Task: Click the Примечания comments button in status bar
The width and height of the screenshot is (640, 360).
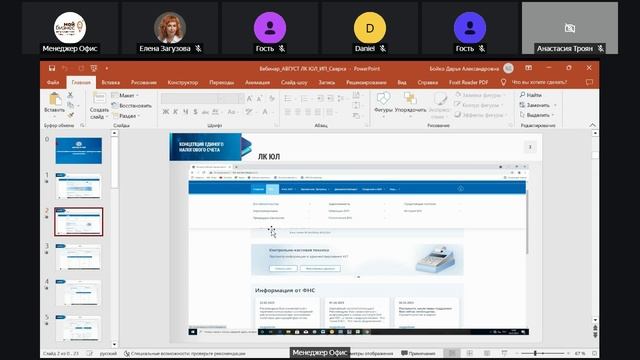Action: 418,353
